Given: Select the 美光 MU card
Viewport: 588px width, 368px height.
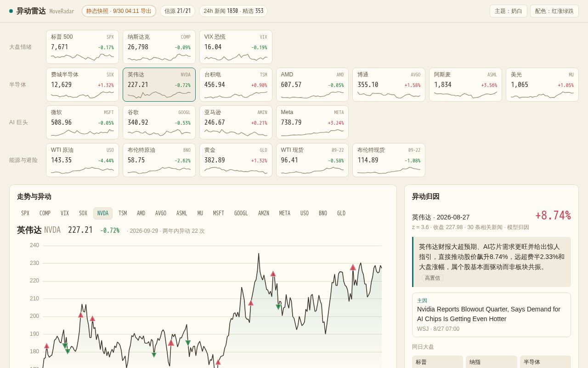Looking at the screenshot, I should tap(543, 85).
